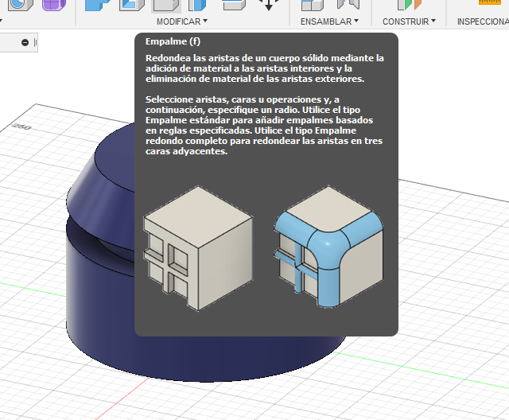This screenshot has width=509, height=420.
Task: Open the INSPECCIONAR menu
Action: tap(484, 21)
